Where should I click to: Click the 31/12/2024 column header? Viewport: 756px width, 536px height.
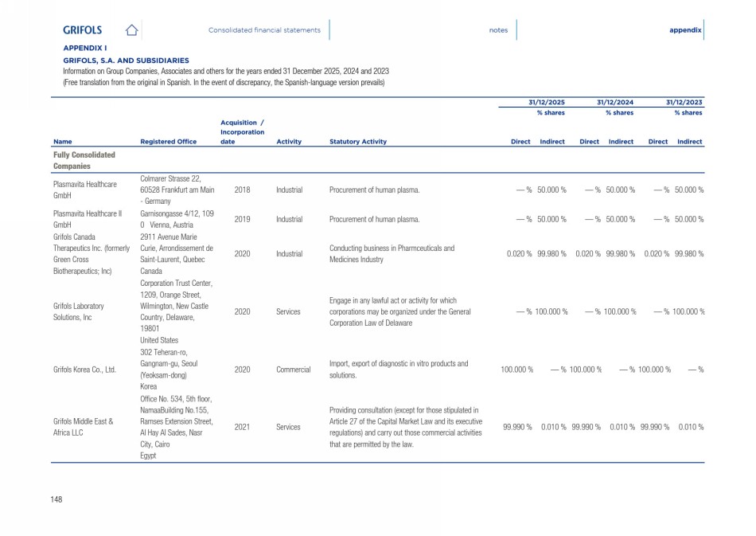pos(615,103)
